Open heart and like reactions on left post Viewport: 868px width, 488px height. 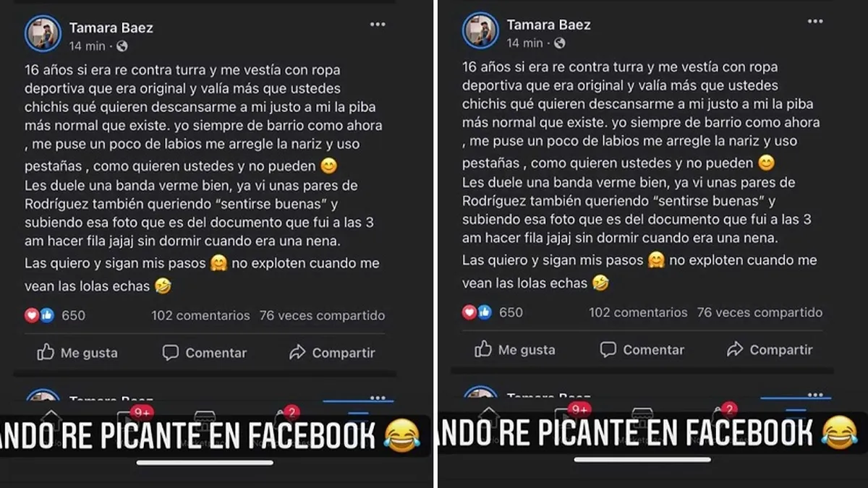pos(39,315)
